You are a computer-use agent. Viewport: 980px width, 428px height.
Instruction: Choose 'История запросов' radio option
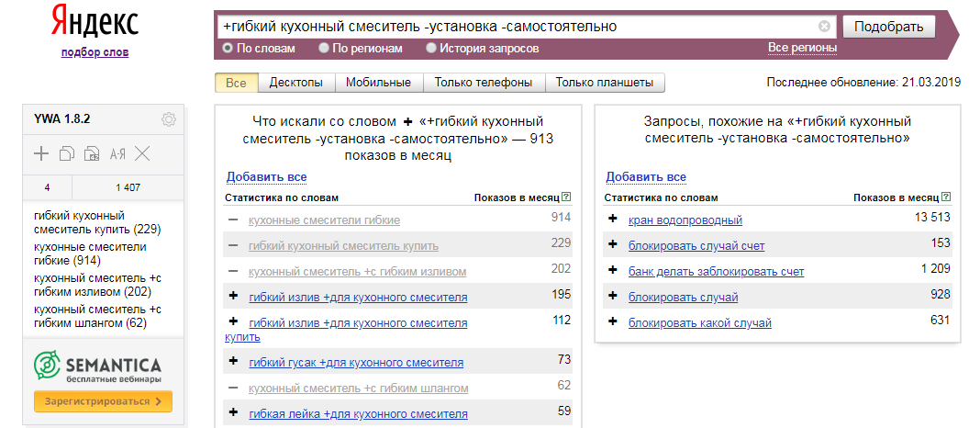431,48
